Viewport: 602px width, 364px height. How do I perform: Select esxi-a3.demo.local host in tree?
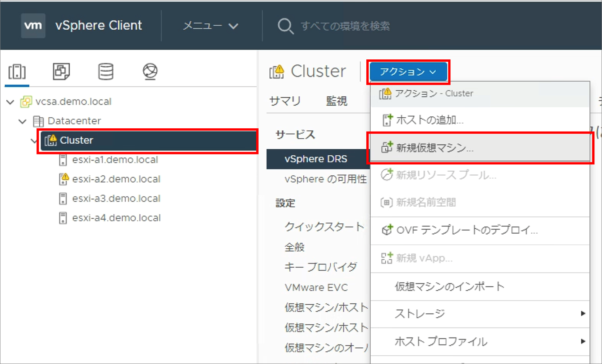tap(116, 198)
